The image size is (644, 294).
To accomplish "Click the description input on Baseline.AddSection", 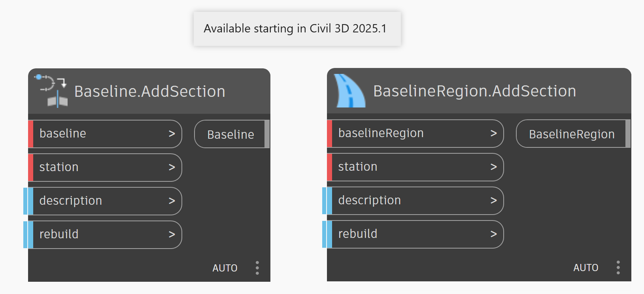I will pyautogui.click(x=71, y=201).
